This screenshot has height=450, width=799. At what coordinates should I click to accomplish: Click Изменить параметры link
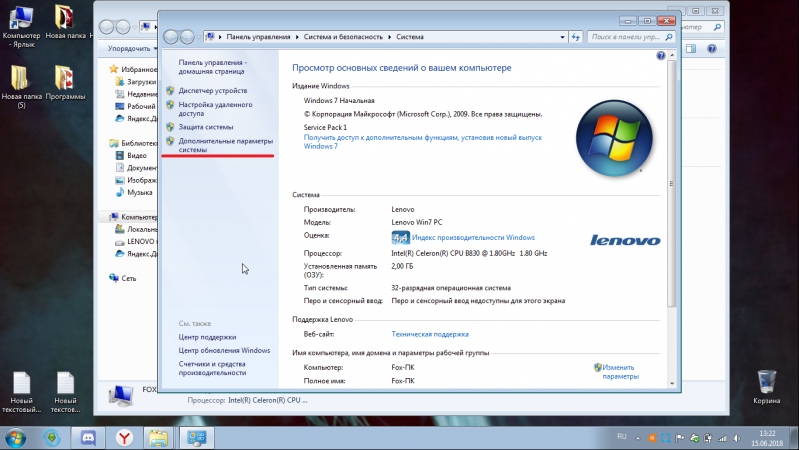tap(620, 372)
